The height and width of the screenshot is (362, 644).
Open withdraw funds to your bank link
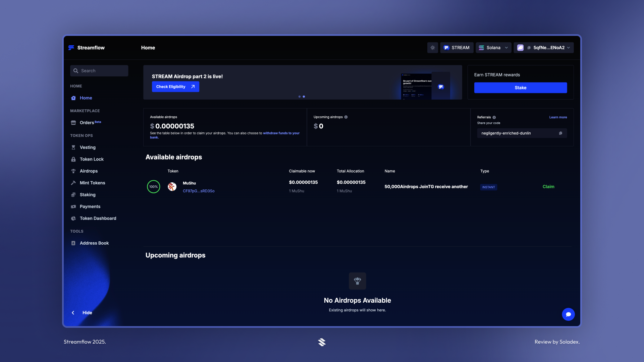tap(281, 133)
